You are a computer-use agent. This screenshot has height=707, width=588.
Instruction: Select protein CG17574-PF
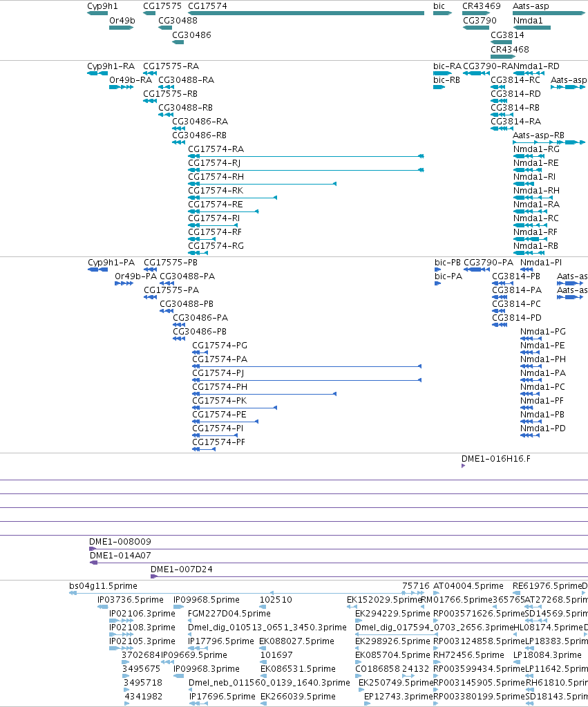[204, 449]
